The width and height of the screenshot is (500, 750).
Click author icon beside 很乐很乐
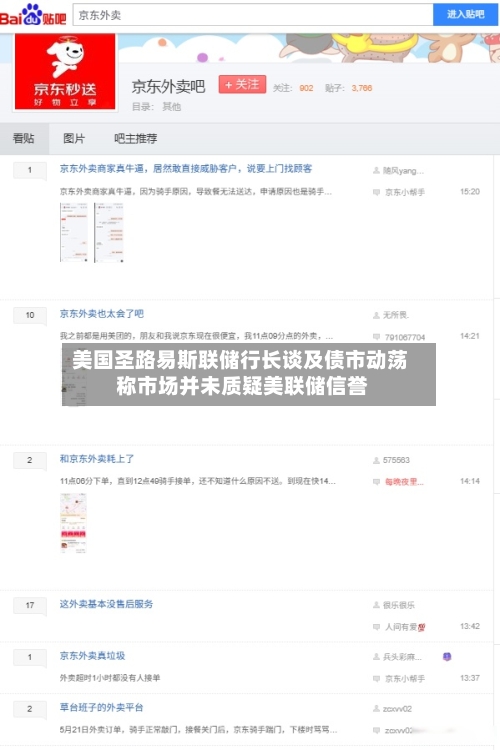(376, 606)
